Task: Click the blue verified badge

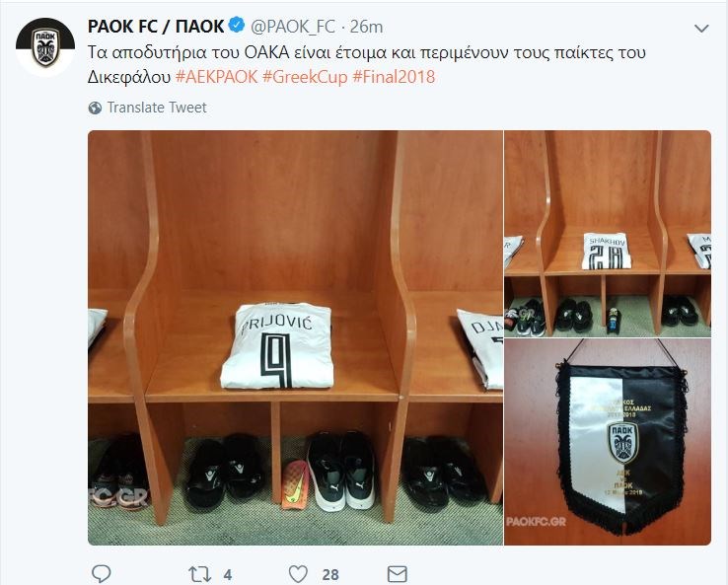Action: [237, 25]
